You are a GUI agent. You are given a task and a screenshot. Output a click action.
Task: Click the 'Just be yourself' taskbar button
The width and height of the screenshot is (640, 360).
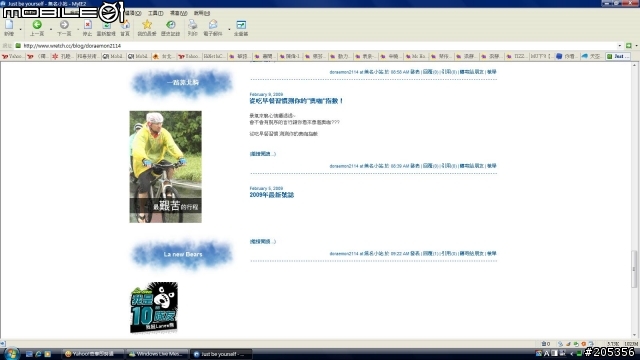pyautogui.click(x=221, y=354)
